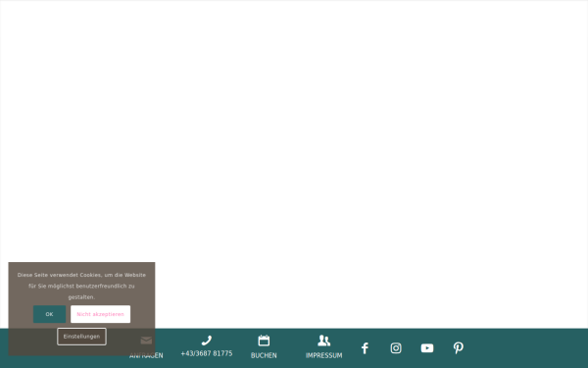588x368 pixels.
Task: Open the cookie Einstellungen button
Action: point(81,337)
